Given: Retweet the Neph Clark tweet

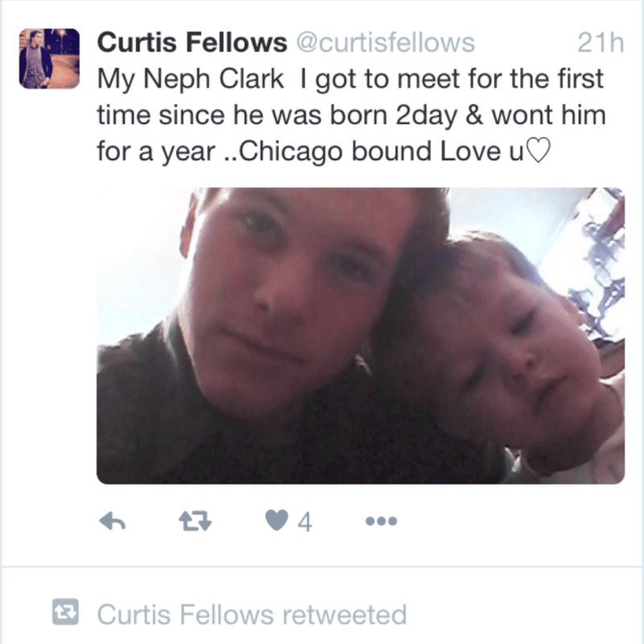Looking at the screenshot, I should click(194, 522).
